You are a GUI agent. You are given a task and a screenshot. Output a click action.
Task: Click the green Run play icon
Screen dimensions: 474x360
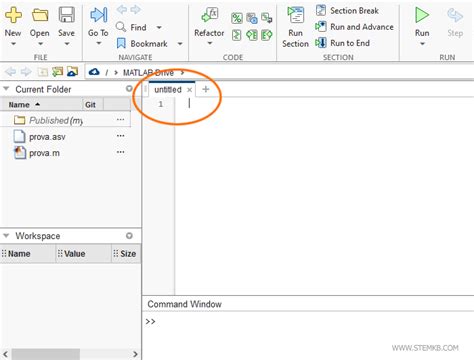(x=422, y=15)
